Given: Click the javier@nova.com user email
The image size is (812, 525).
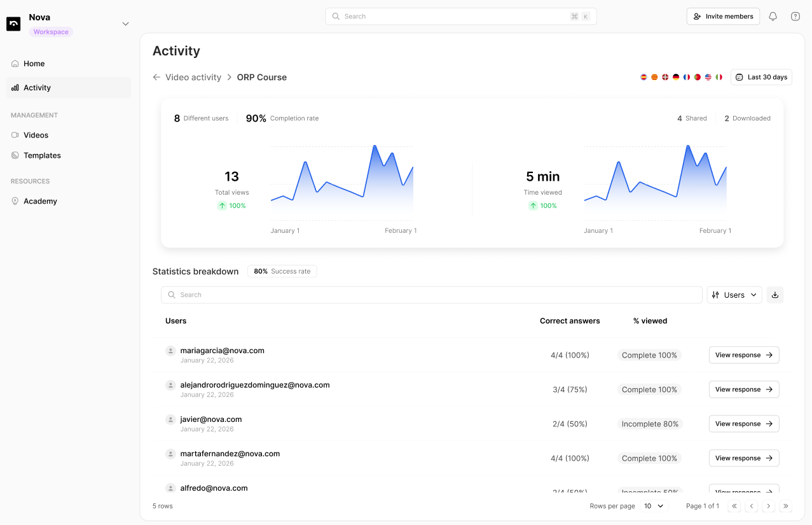Looking at the screenshot, I should point(211,419).
